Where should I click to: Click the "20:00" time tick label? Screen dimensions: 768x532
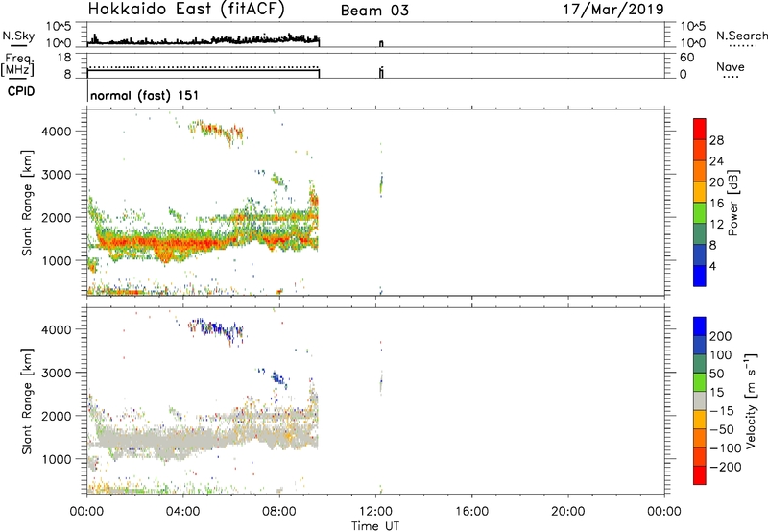[567, 512]
